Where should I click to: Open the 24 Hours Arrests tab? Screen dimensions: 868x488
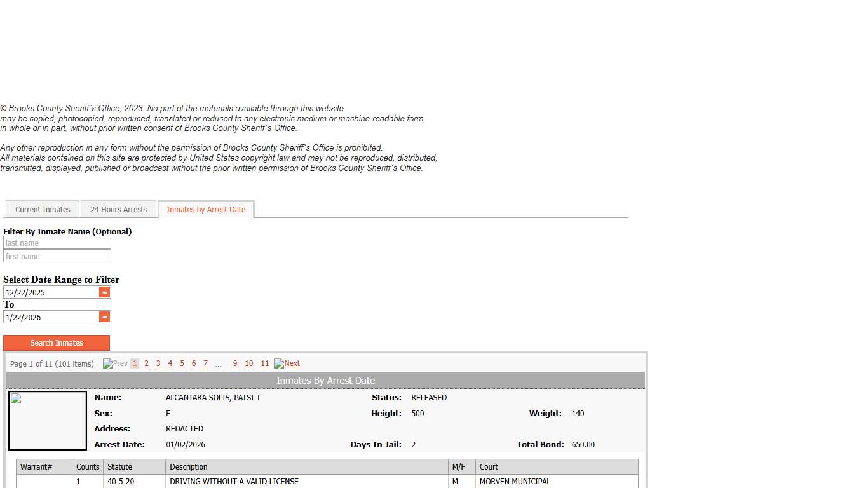coord(118,210)
